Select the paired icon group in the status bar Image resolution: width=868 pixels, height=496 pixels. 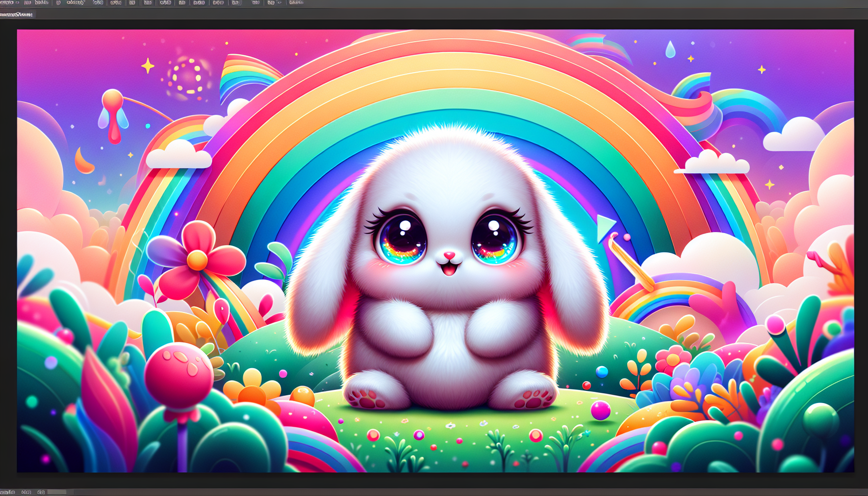(x=27, y=492)
